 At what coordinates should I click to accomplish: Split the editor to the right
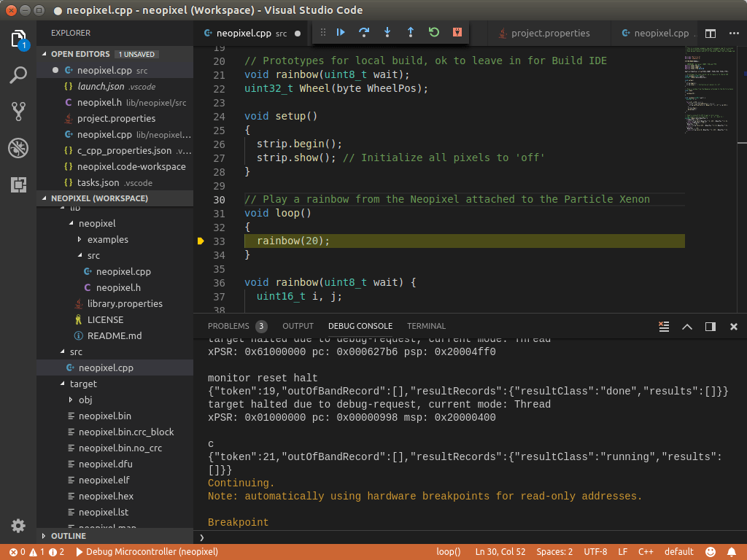tap(711, 34)
